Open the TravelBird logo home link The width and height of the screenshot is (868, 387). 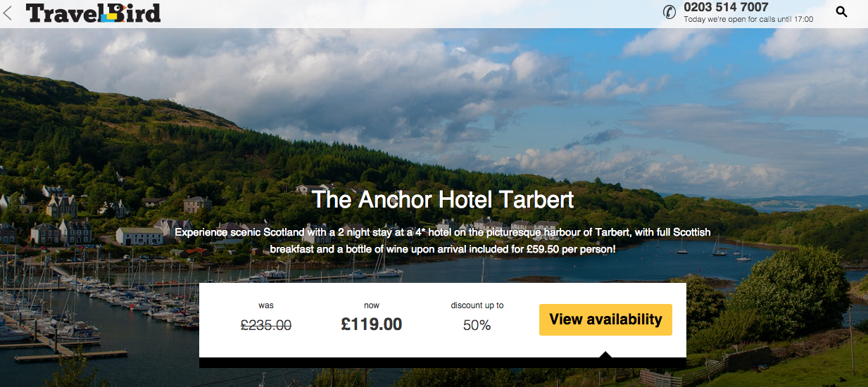94,13
